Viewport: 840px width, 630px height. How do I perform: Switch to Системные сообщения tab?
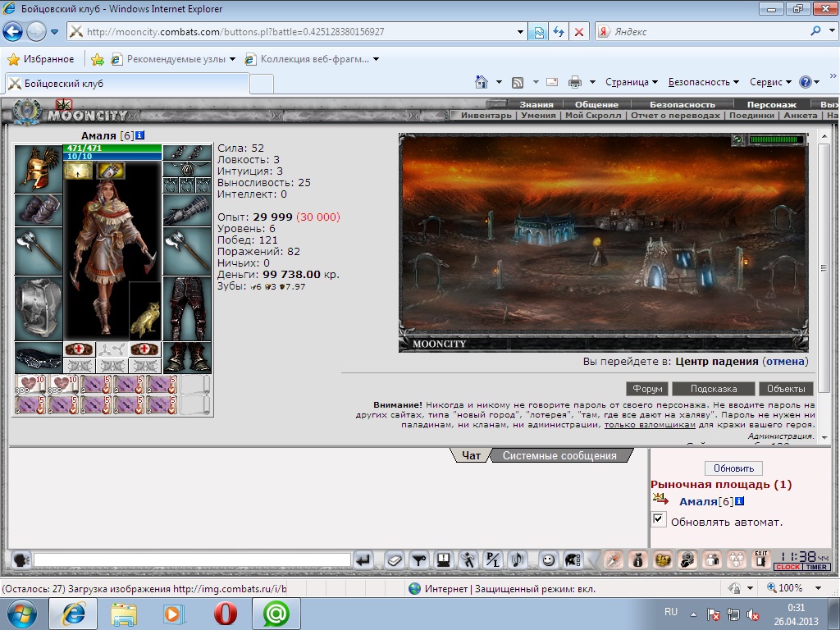559,455
